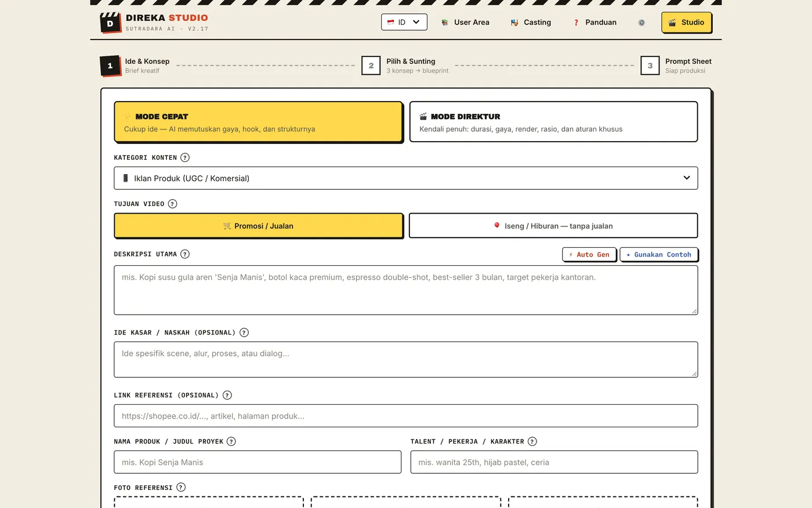Screen dimensions: 812x508
Task: Select Mode Cepat option
Action: (258, 122)
